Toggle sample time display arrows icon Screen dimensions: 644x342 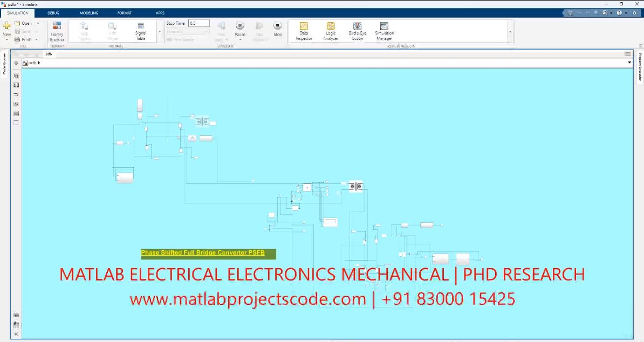pos(16,94)
